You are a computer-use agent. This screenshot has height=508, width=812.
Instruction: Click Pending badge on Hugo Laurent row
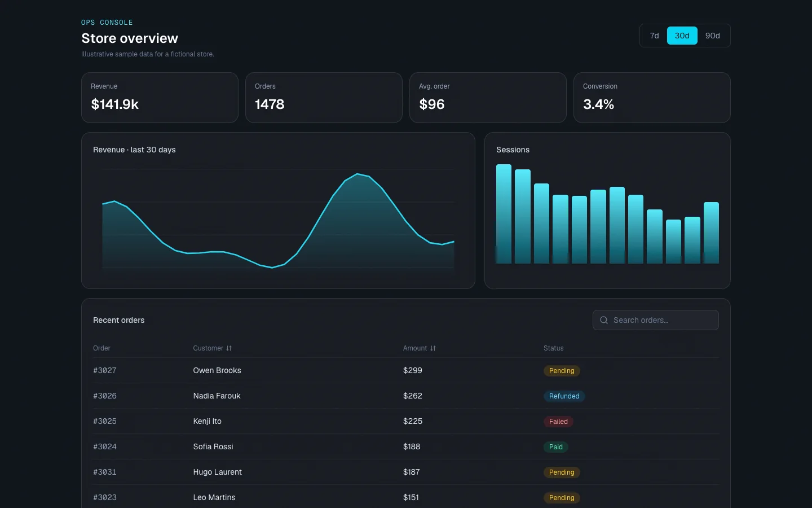562,472
